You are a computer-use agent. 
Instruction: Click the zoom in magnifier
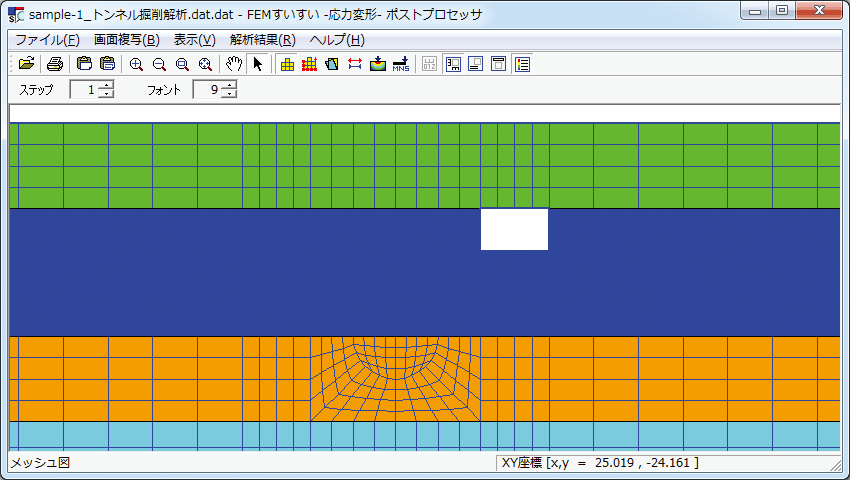click(x=136, y=65)
